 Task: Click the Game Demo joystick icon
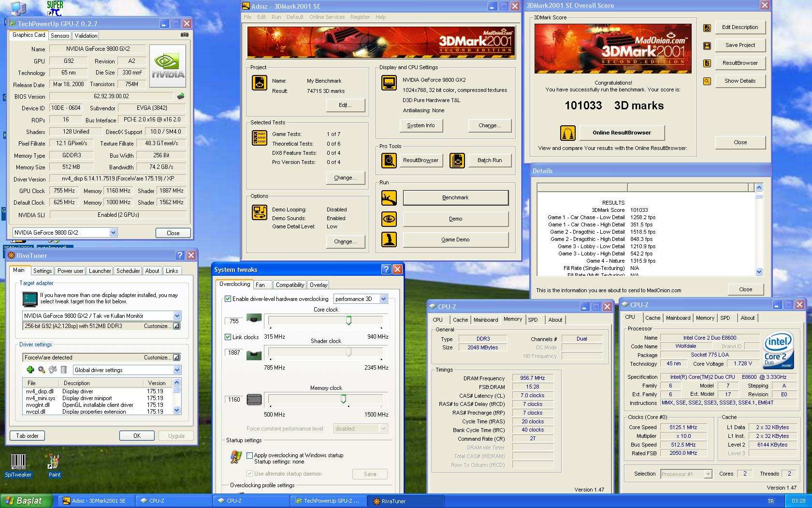click(389, 239)
